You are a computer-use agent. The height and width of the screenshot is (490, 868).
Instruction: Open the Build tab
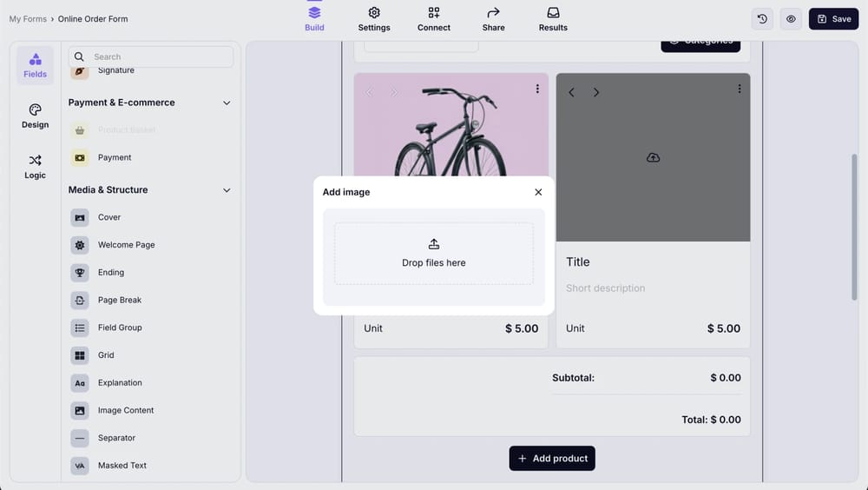pyautogui.click(x=314, y=19)
